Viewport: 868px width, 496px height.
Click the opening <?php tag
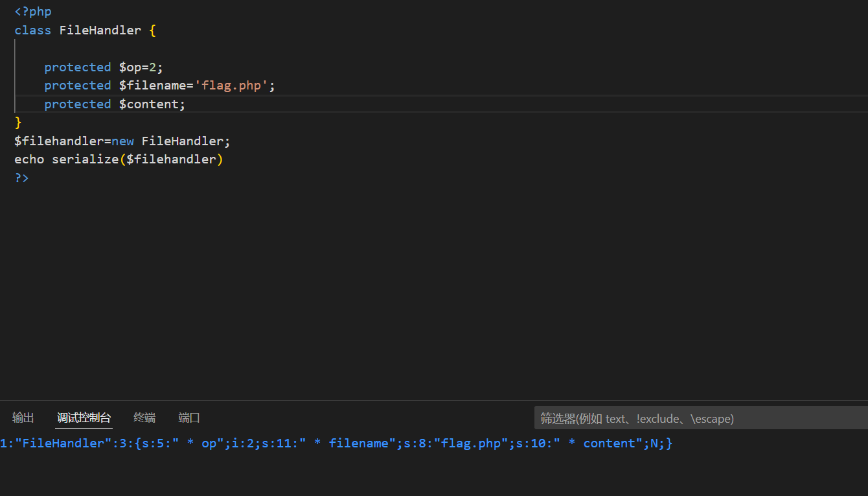coord(33,12)
